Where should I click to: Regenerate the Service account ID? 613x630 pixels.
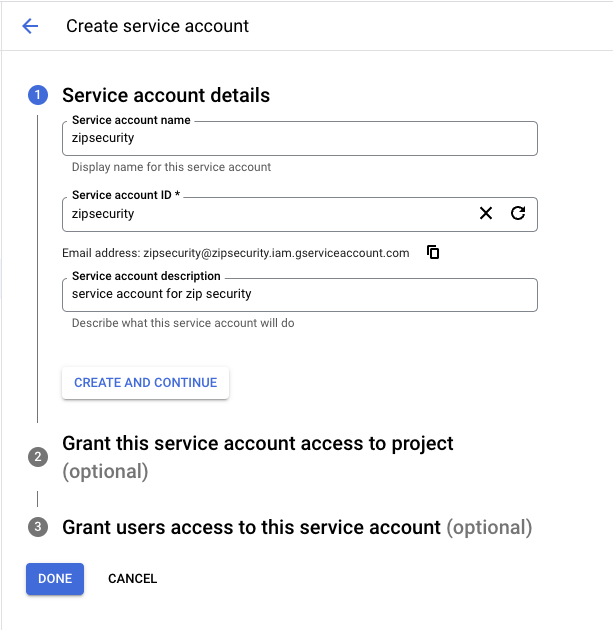point(517,213)
